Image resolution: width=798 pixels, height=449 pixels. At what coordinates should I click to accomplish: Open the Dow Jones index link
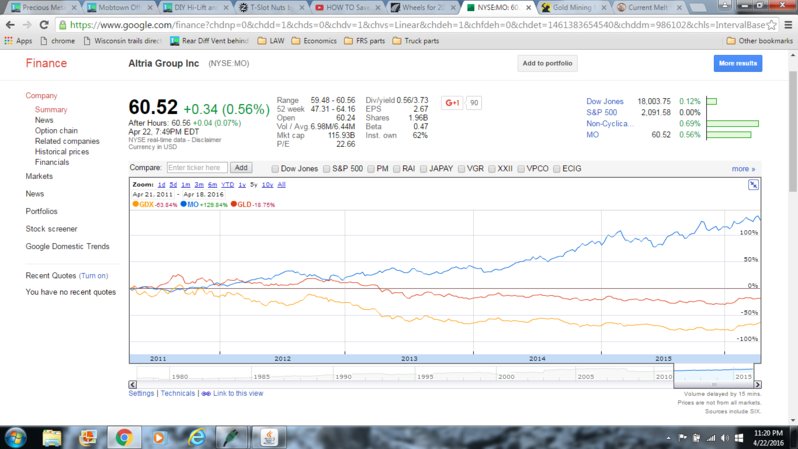pos(605,101)
